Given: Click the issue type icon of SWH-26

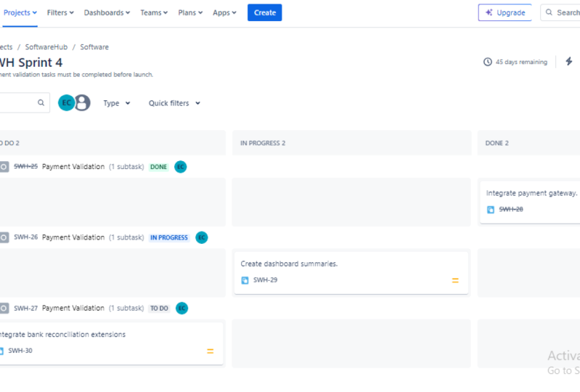Looking at the screenshot, I should click(x=4, y=237).
